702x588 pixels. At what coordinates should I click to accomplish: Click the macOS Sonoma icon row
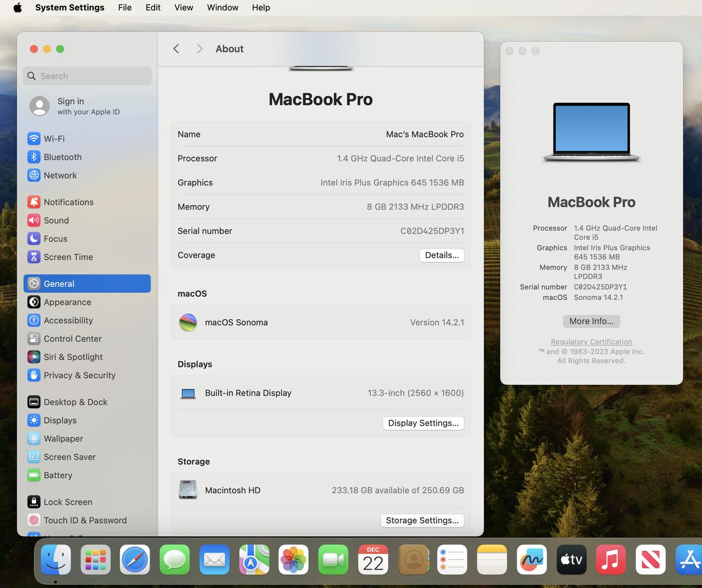coord(321,322)
